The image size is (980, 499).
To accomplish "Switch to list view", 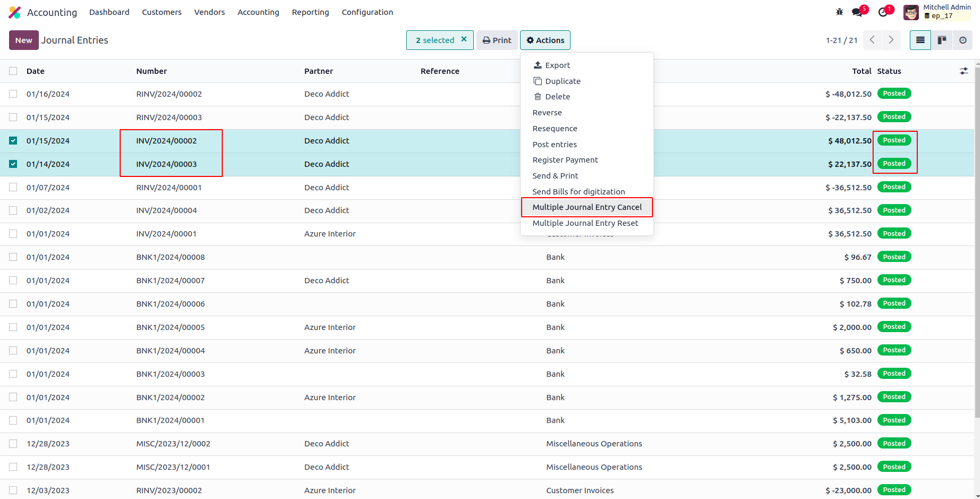I will [x=920, y=40].
